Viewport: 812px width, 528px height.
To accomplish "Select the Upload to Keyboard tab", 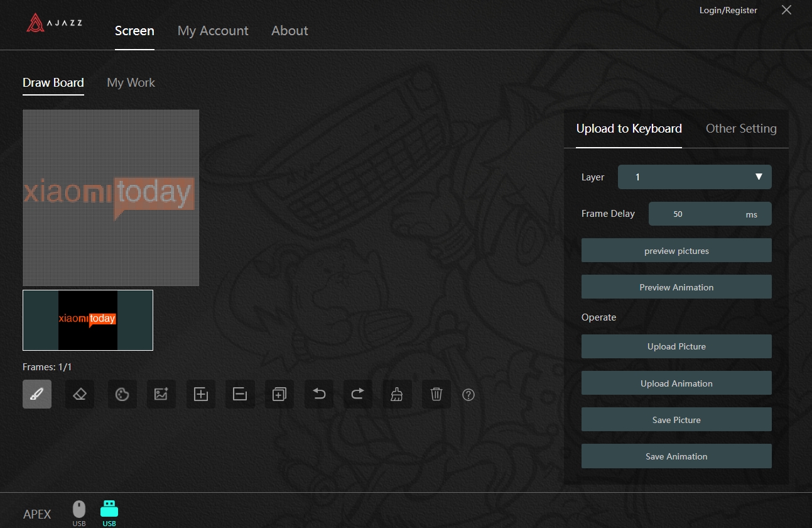I will pyautogui.click(x=629, y=129).
